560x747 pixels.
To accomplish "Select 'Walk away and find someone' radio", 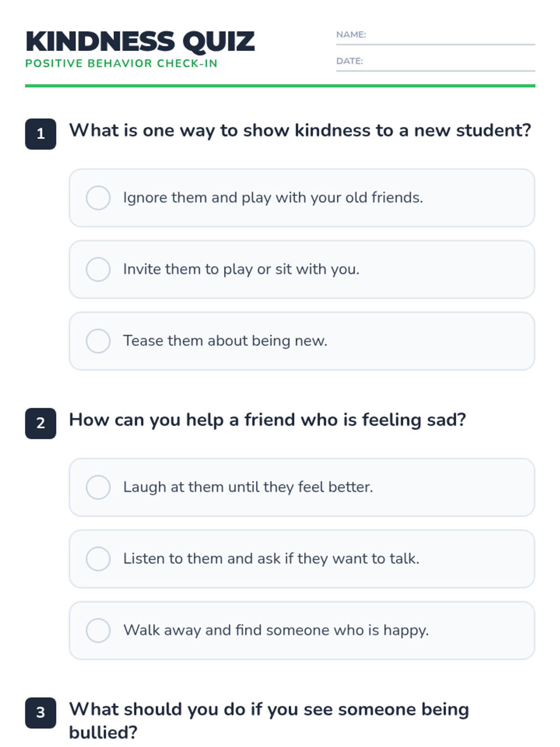I will click(98, 630).
